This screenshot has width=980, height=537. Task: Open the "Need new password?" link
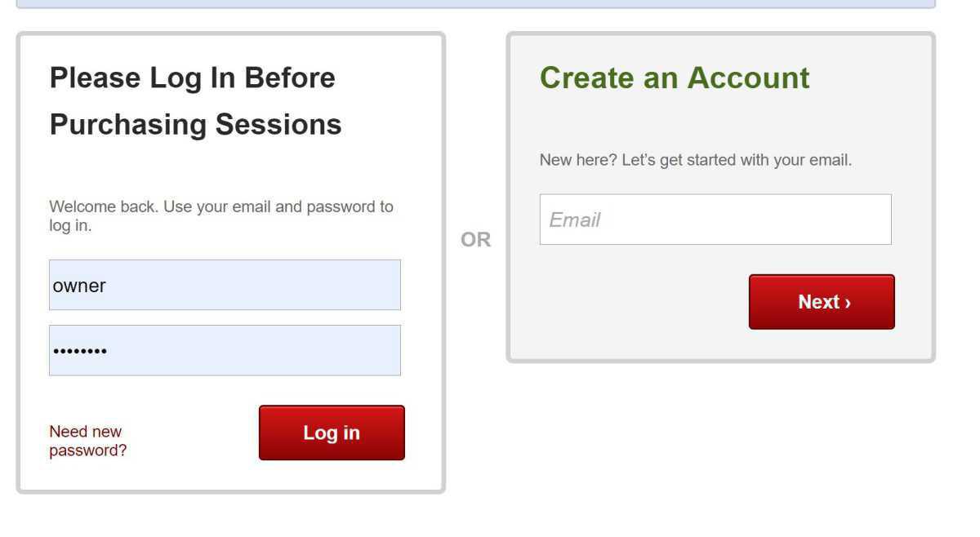coord(87,441)
